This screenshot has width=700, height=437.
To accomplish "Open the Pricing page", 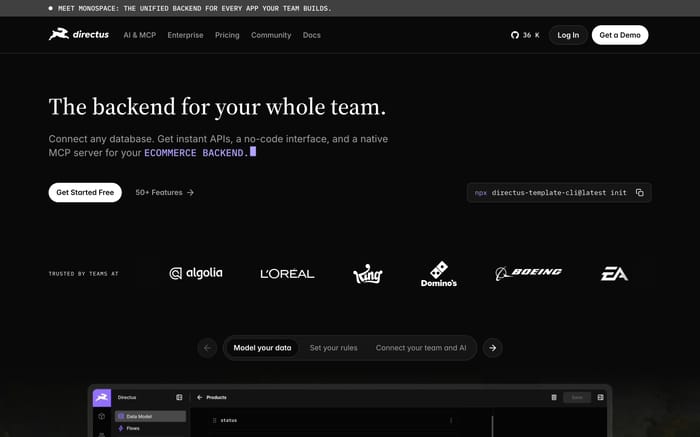I will pyautogui.click(x=227, y=35).
